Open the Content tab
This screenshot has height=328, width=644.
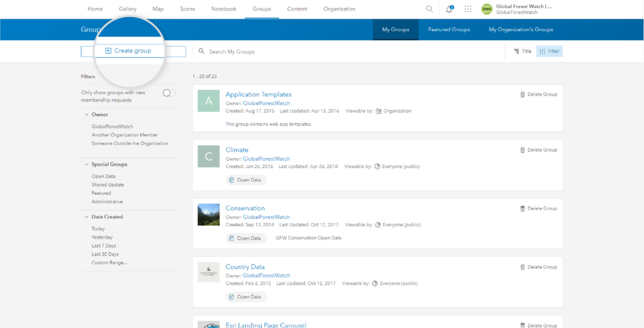click(297, 9)
